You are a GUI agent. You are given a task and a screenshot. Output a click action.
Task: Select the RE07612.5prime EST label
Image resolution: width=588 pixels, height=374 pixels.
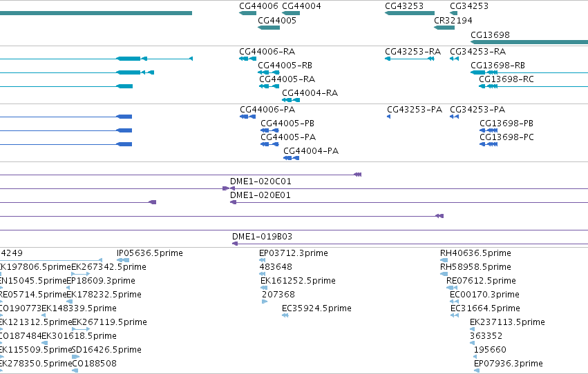click(481, 281)
